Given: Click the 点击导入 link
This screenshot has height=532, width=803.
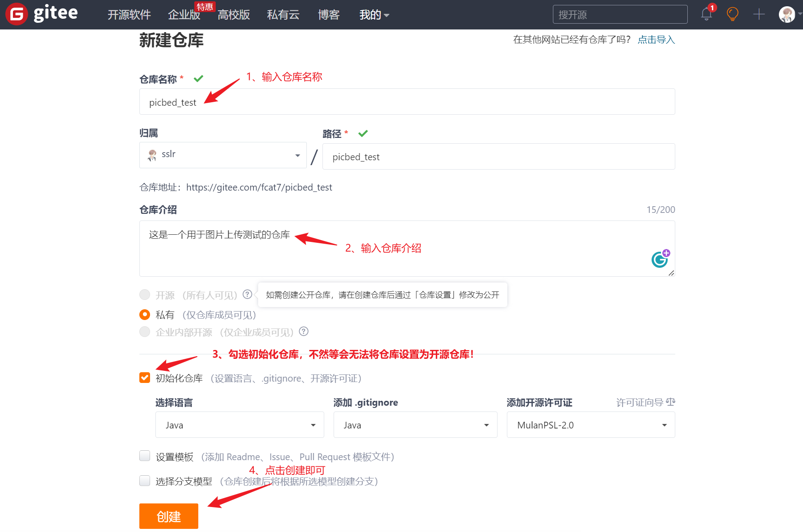Looking at the screenshot, I should 656,39.
